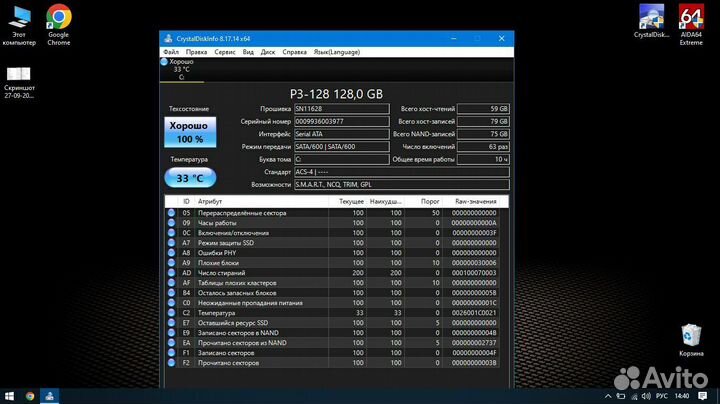The image size is (720, 404).
Task: Click status icon of Неожиданные пропадания питания row
Action: (x=171, y=303)
